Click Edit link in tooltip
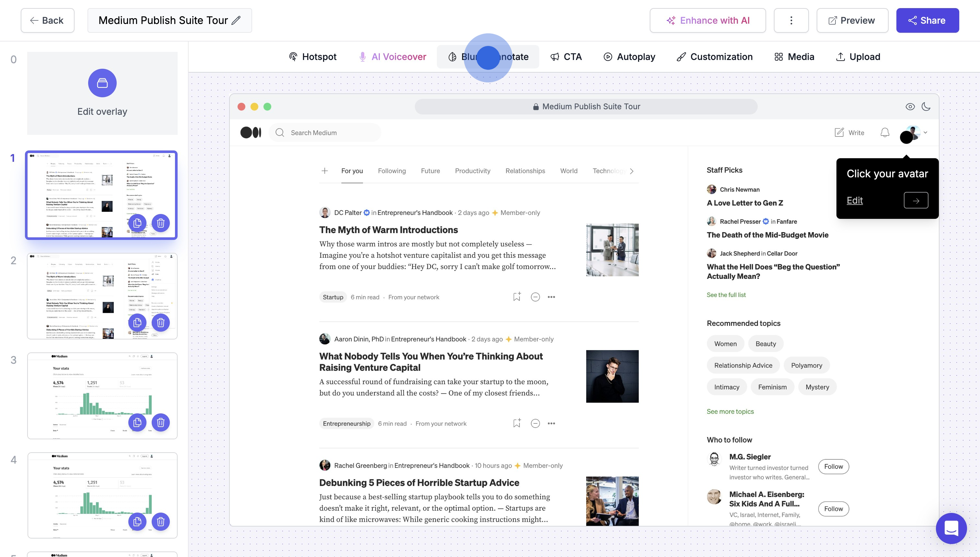The width and height of the screenshot is (980, 557). (x=854, y=200)
